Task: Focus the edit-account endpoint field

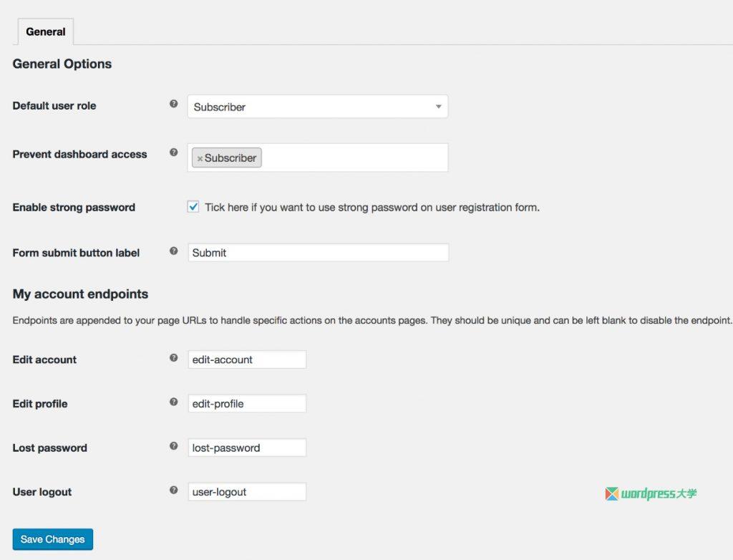Action: click(x=246, y=359)
